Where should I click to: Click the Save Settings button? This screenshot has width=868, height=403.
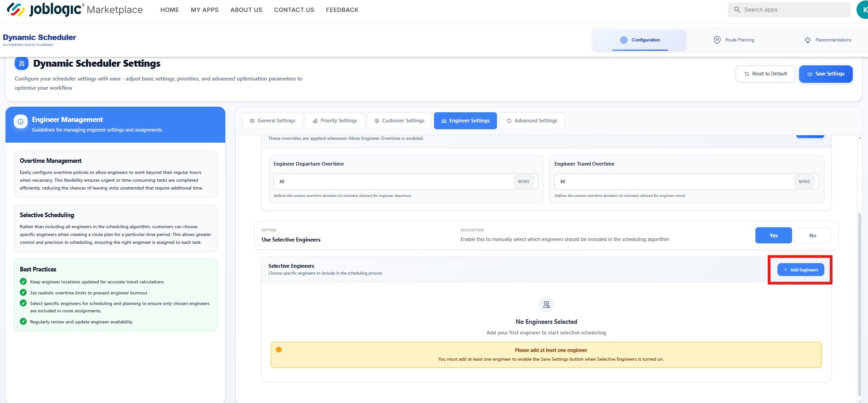(x=826, y=74)
